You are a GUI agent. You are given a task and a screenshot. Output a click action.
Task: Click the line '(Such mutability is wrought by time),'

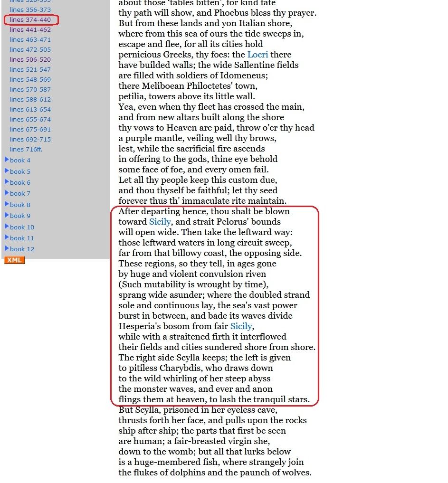click(x=193, y=284)
